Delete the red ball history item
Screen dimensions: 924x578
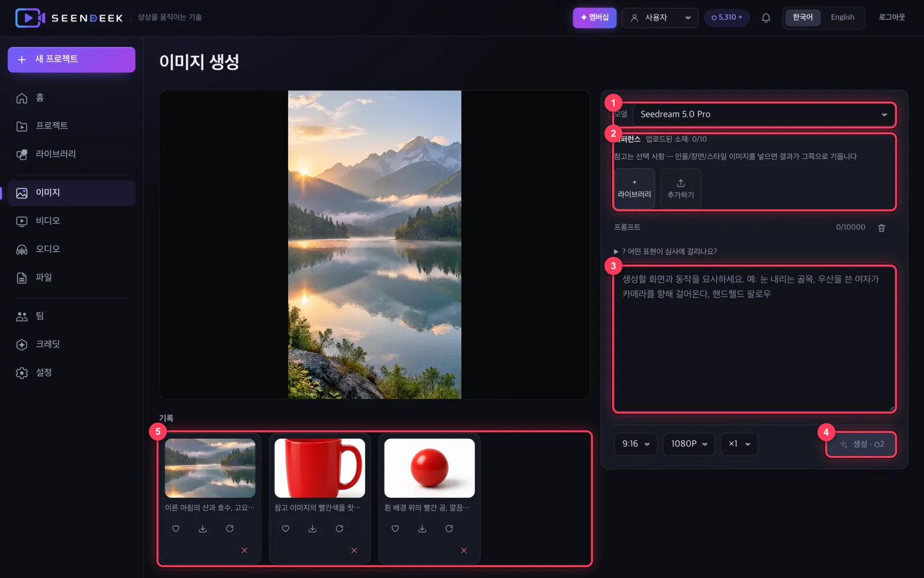click(464, 550)
